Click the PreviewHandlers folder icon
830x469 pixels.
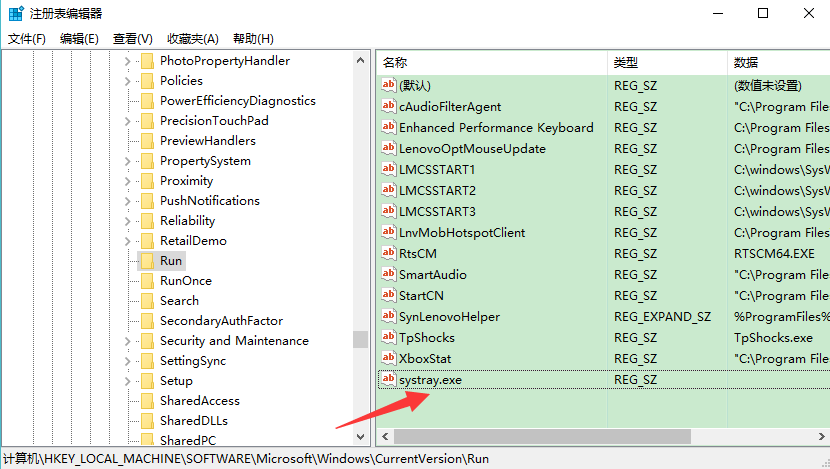148,141
